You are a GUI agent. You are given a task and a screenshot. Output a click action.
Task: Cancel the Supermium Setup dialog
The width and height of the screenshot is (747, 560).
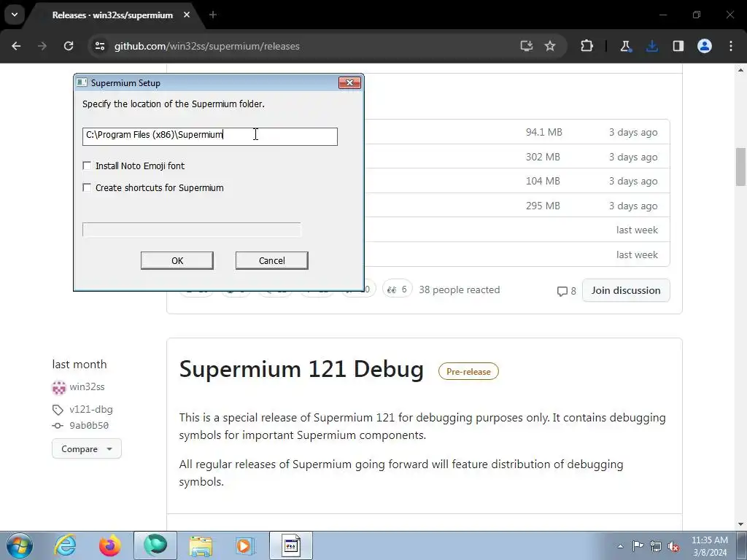271,260
